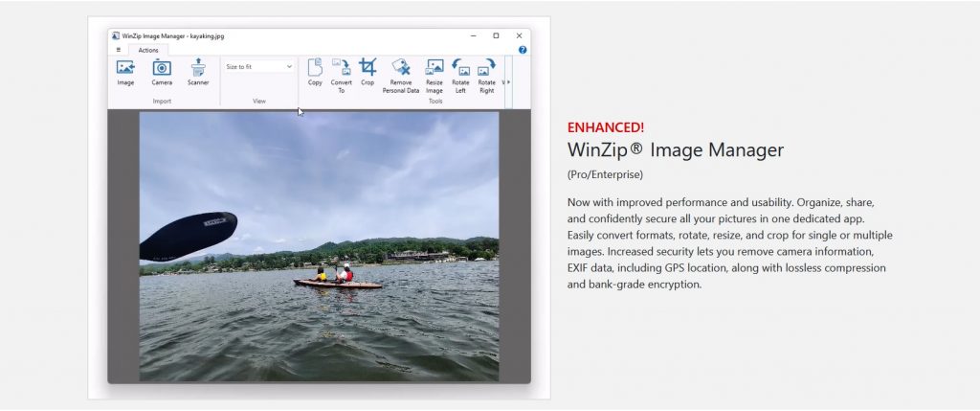Click the red ENHANCED! label
This screenshot has width=980, height=411.
click(606, 127)
